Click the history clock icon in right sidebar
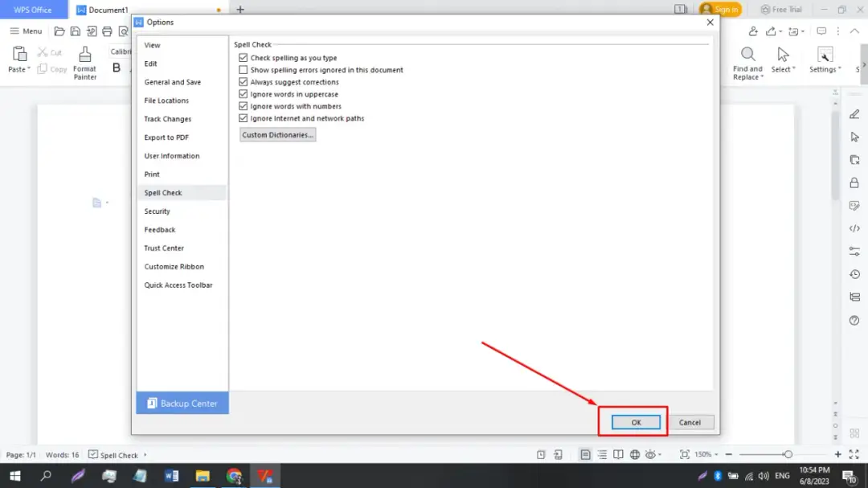 pos(854,274)
